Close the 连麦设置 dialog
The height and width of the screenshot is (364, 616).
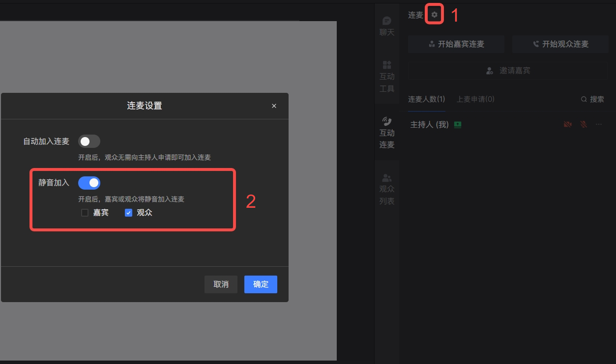point(274,106)
